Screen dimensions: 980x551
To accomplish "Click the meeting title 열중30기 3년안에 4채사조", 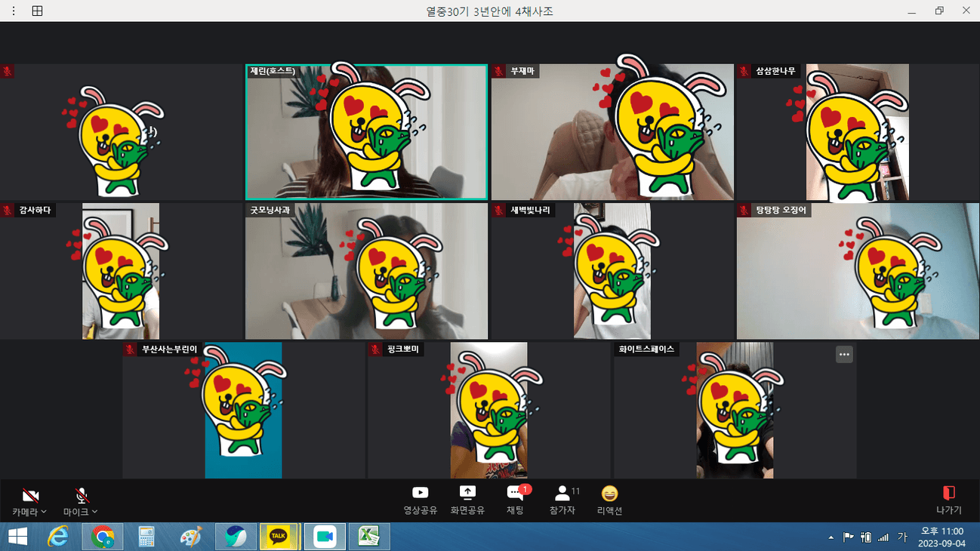I will click(x=490, y=11).
